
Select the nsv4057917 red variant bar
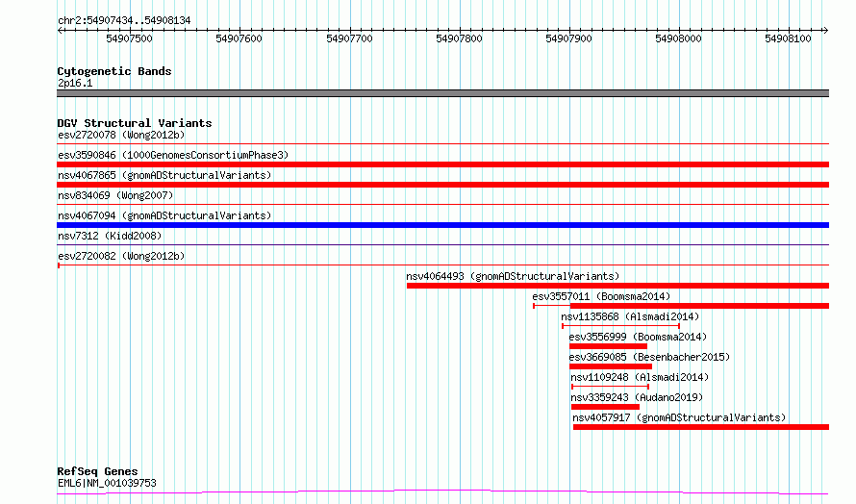point(701,427)
